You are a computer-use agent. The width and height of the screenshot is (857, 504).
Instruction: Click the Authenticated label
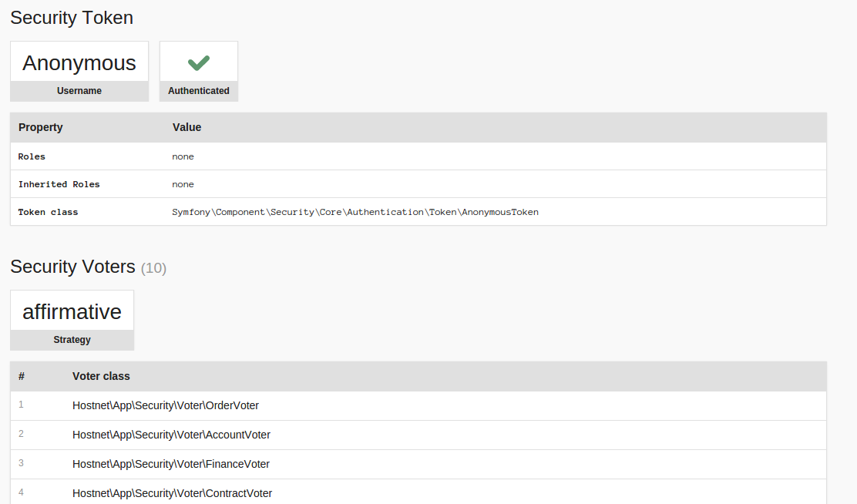tap(198, 91)
